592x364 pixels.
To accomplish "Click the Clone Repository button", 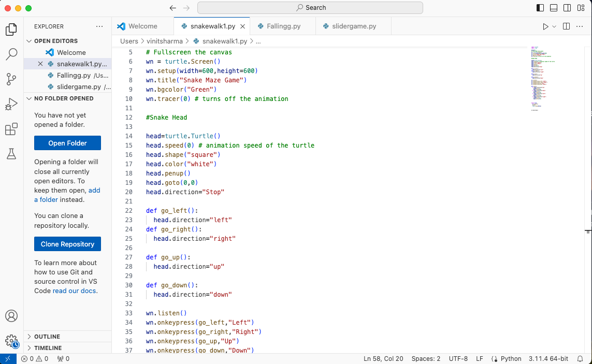I will [x=67, y=244].
